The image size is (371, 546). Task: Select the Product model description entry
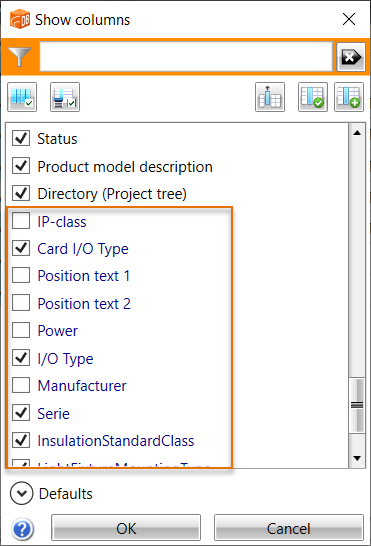(125, 167)
